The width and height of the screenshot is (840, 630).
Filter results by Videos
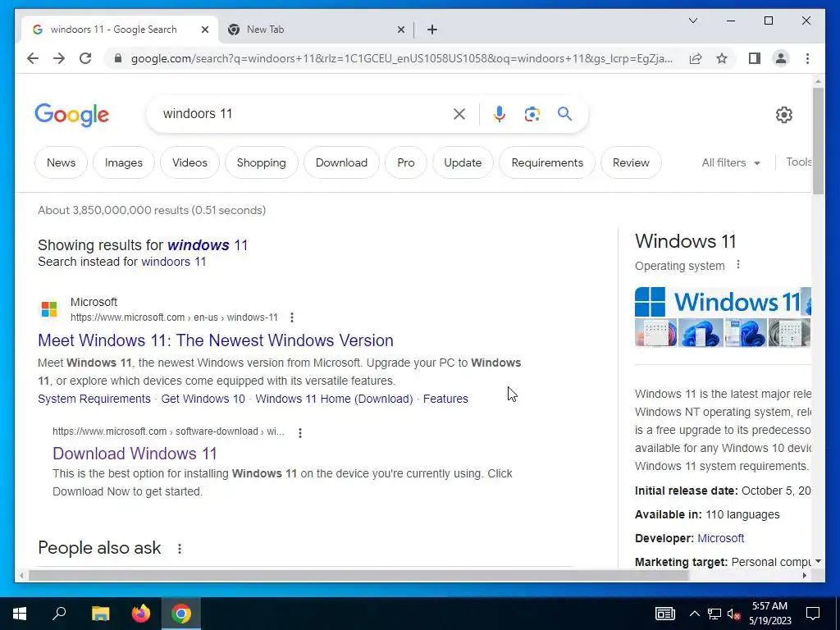[189, 163]
